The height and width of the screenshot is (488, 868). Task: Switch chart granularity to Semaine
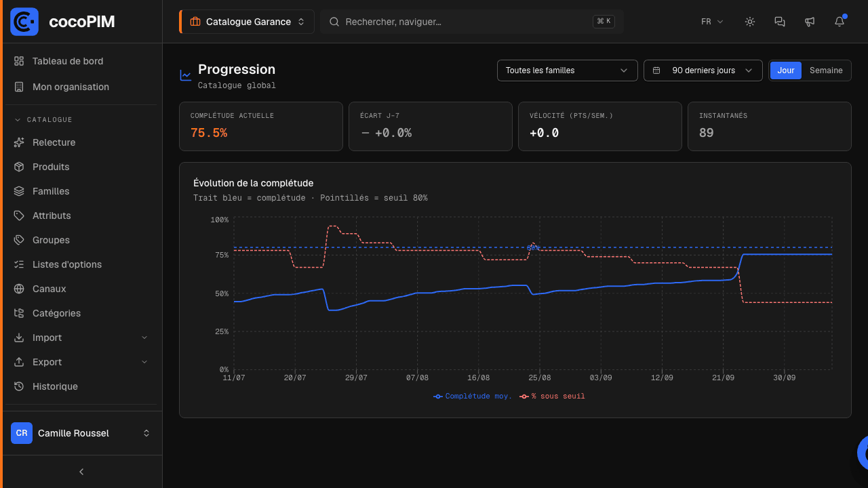pos(826,70)
